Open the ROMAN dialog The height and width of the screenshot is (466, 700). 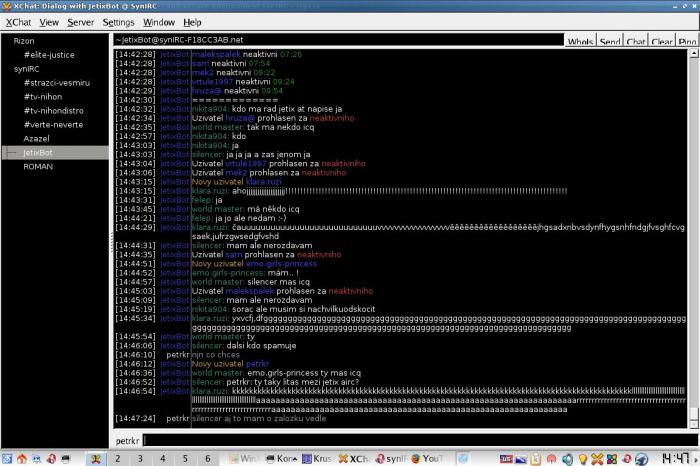(38, 166)
